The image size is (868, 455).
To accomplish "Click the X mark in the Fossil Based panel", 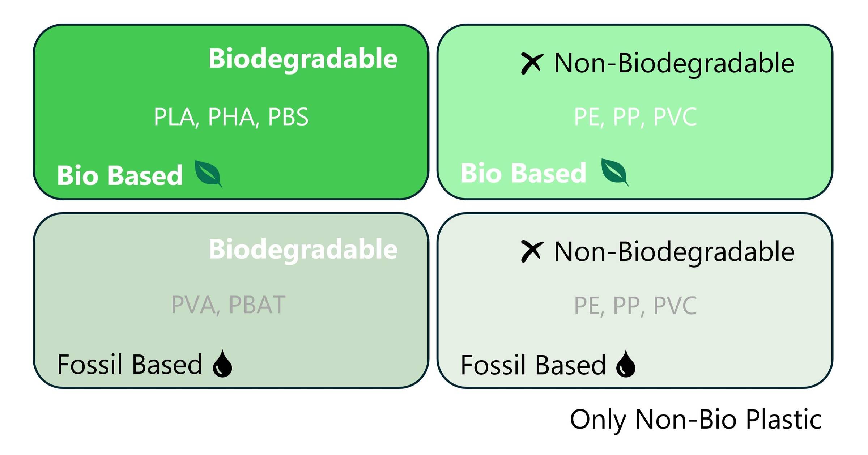I will tap(532, 251).
